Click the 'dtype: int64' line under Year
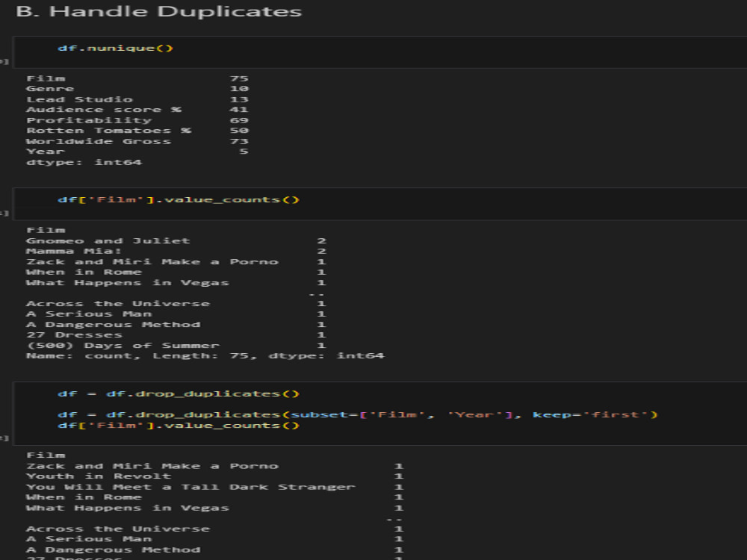 tap(84, 162)
